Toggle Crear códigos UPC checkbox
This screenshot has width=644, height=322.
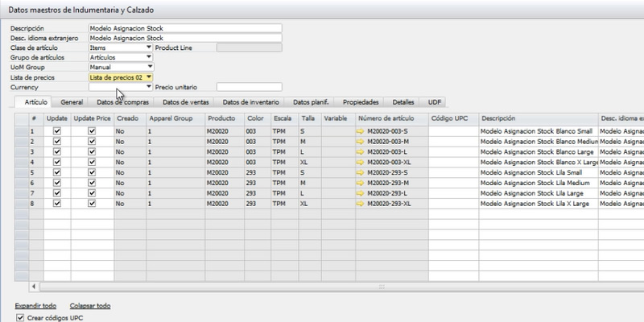[x=20, y=318]
